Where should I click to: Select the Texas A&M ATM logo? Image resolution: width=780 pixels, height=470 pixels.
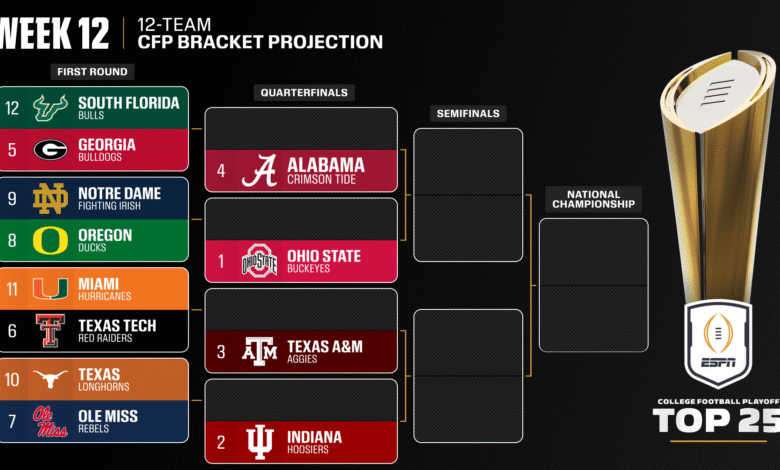click(259, 352)
